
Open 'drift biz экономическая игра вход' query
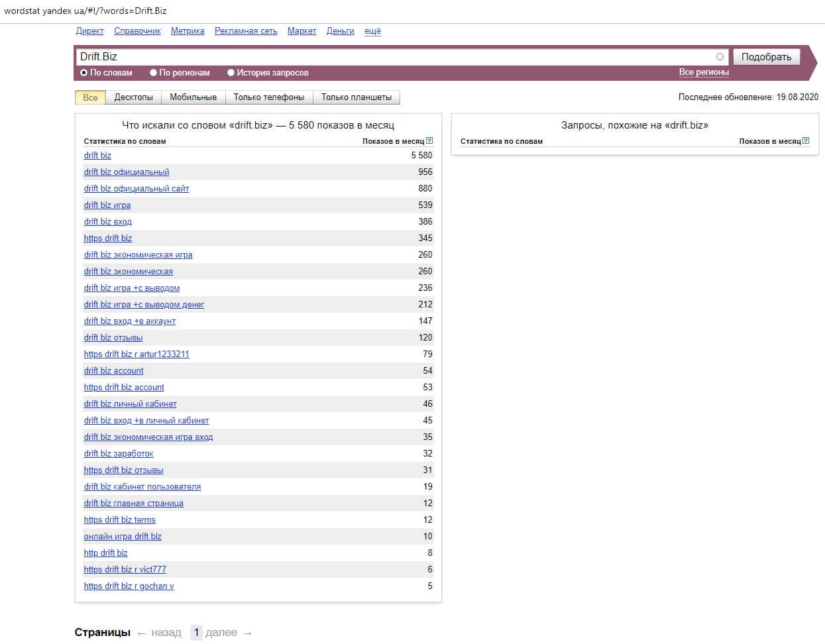[x=148, y=437]
